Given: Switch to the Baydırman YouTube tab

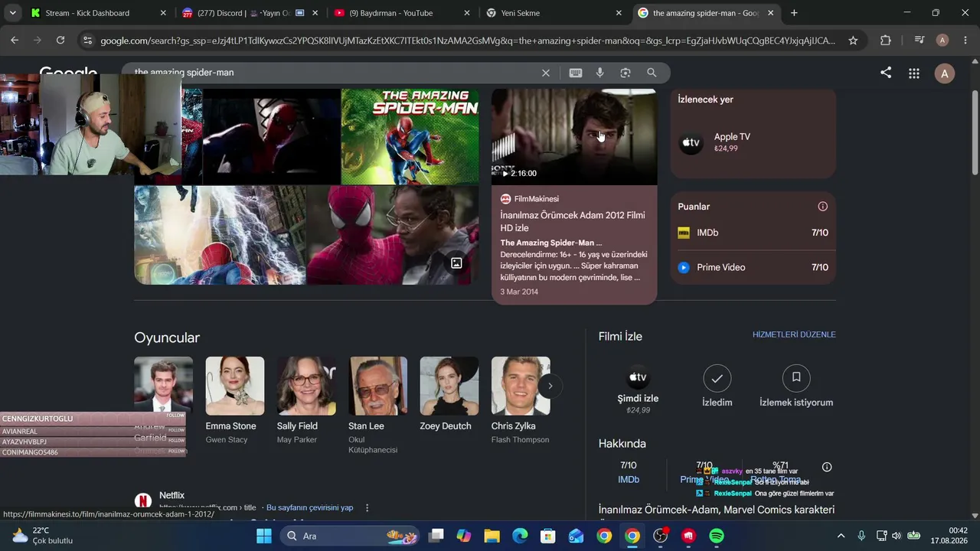Looking at the screenshot, I should pyautogui.click(x=401, y=13).
